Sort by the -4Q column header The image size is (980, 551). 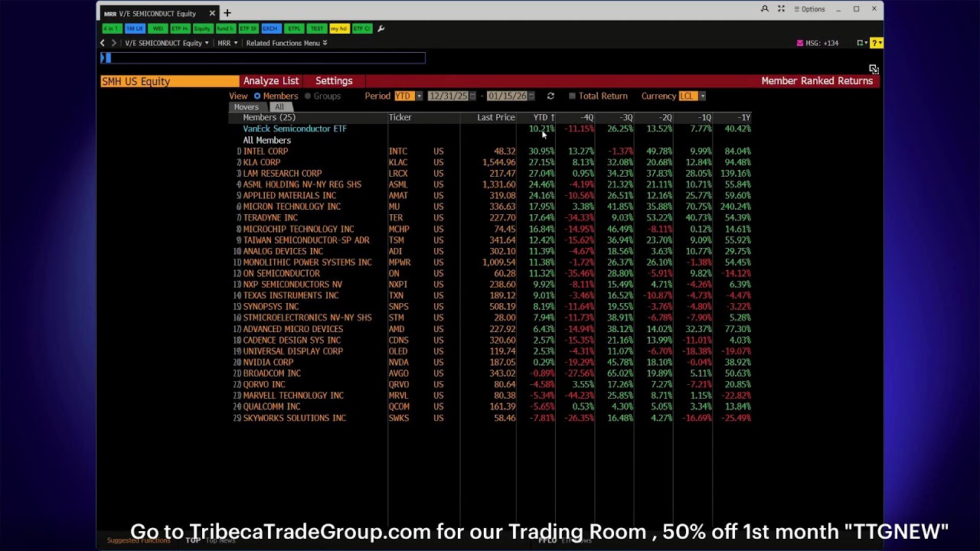point(575,117)
